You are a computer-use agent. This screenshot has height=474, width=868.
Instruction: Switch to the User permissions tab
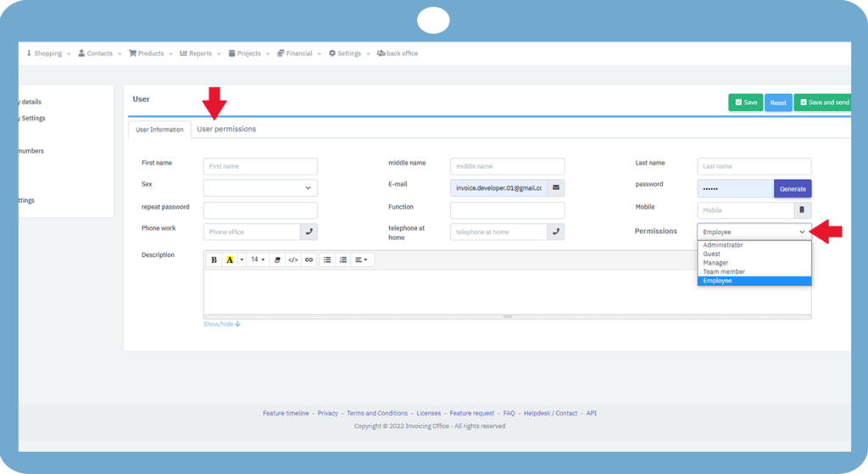[226, 129]
